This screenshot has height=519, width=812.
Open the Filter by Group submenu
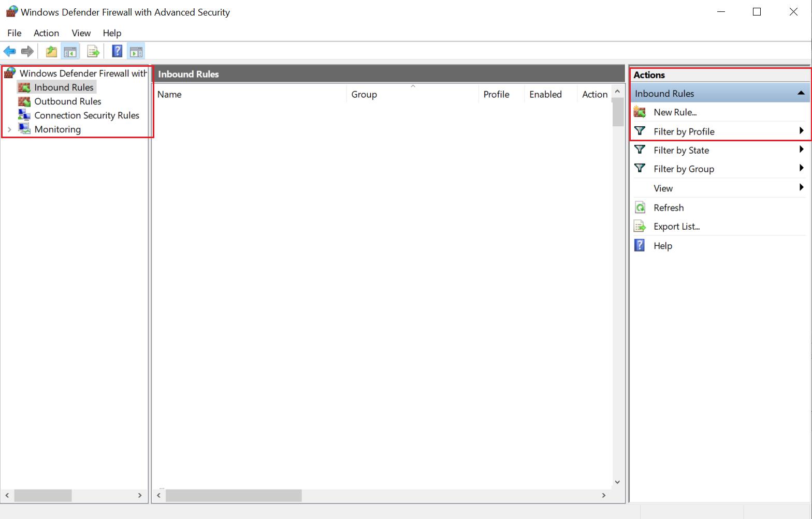tap(684, 169)
